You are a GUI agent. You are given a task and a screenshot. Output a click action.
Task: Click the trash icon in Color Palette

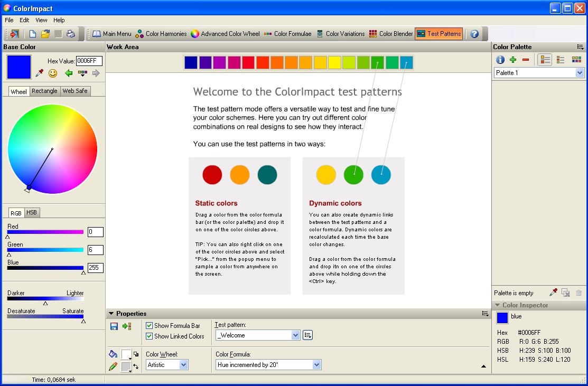[578, 293]
